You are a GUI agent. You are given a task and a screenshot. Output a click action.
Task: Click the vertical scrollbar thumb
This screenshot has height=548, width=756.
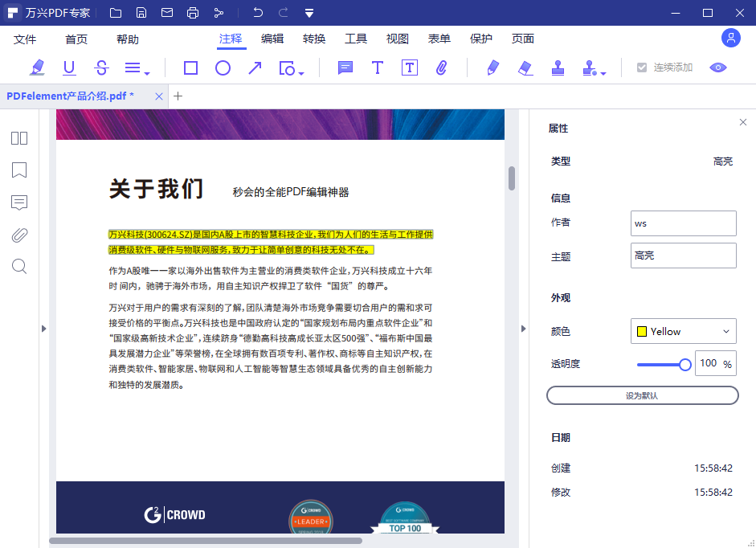pyautogui.click(x=512, y=178)
